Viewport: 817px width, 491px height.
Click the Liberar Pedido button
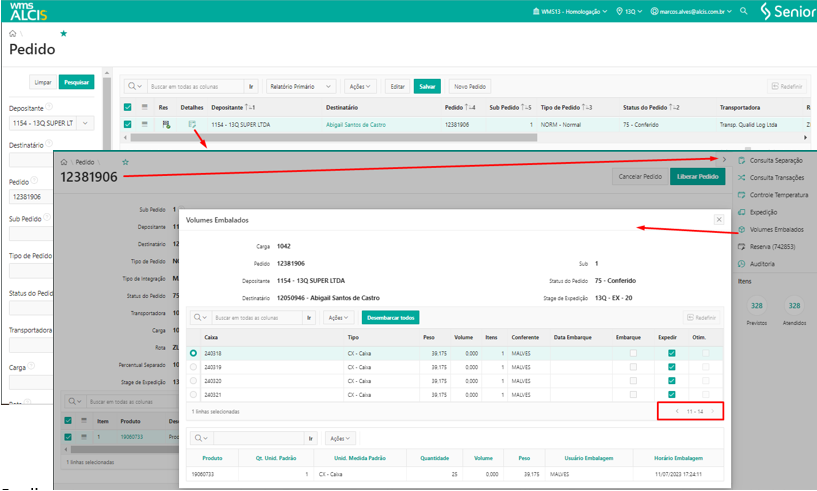point(697,177)
